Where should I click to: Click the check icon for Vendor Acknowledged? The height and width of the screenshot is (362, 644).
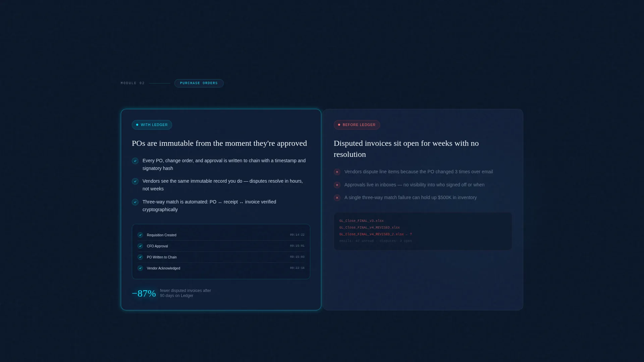[140, 268]
